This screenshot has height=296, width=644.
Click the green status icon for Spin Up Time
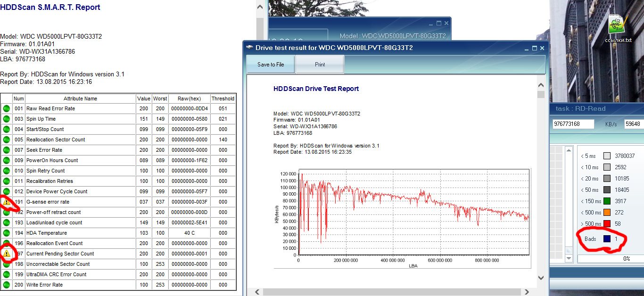coord(7,119)
